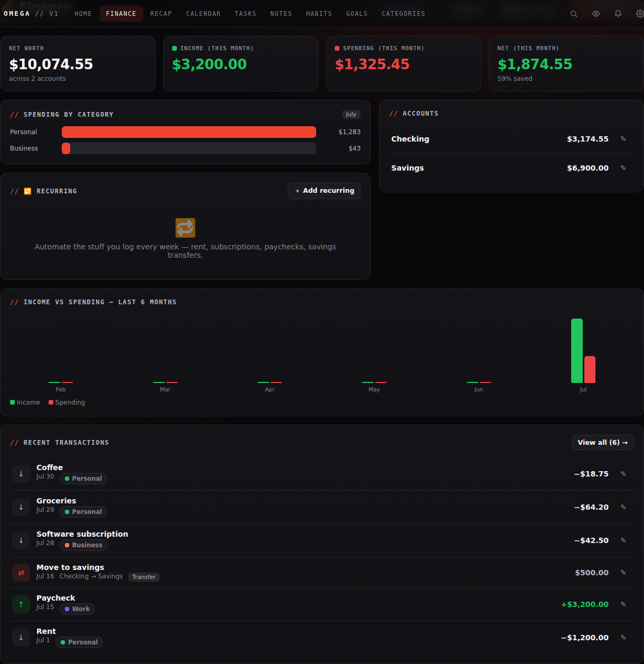Click the small recurring icon in section header
644x664 pixels.
tap(27, 191)
